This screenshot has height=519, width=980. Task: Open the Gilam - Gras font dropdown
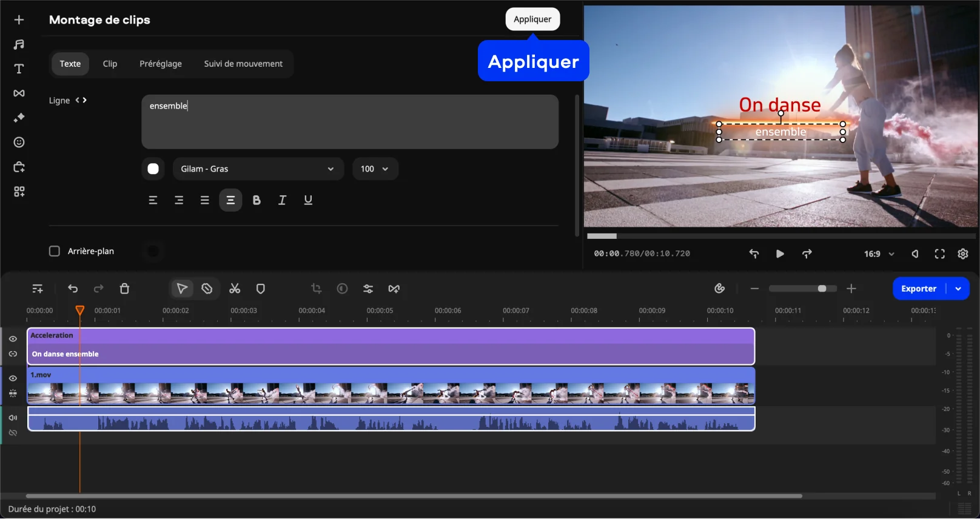pos(258,169)
